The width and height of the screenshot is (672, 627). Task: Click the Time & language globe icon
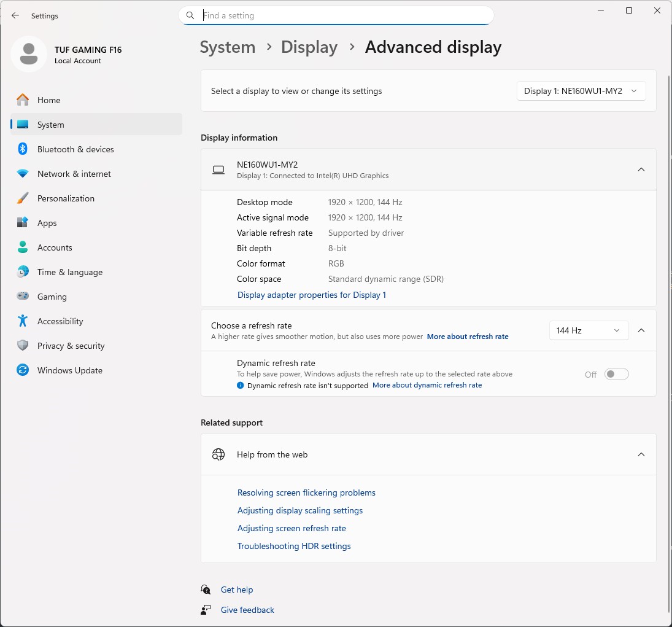(x=23, y=272)
